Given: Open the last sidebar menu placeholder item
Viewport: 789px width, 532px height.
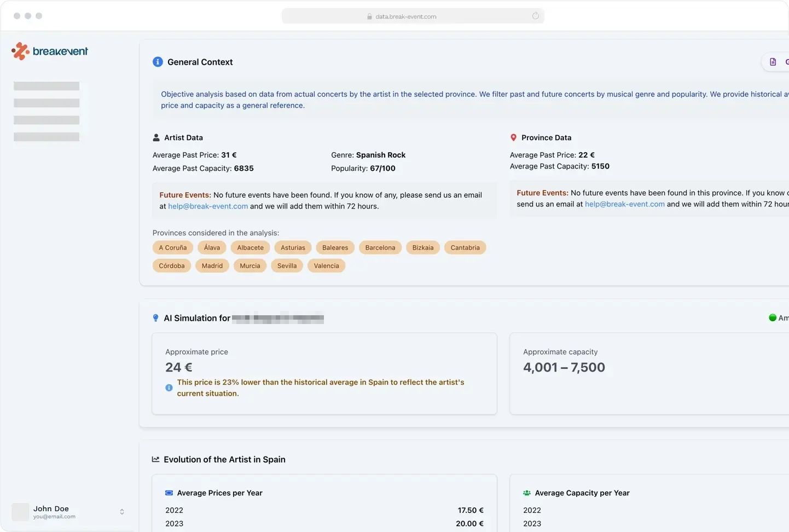Looking at the screenshot, I should tap(47, 137).
